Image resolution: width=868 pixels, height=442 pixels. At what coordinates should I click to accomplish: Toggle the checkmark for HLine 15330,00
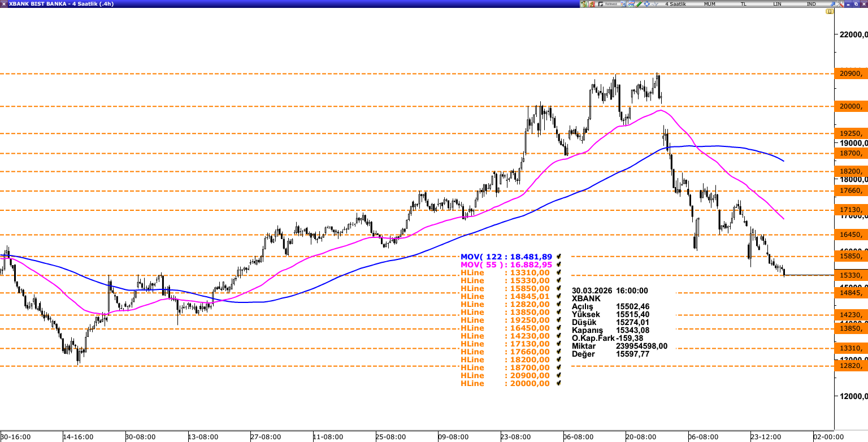click(x=558, y=280)
